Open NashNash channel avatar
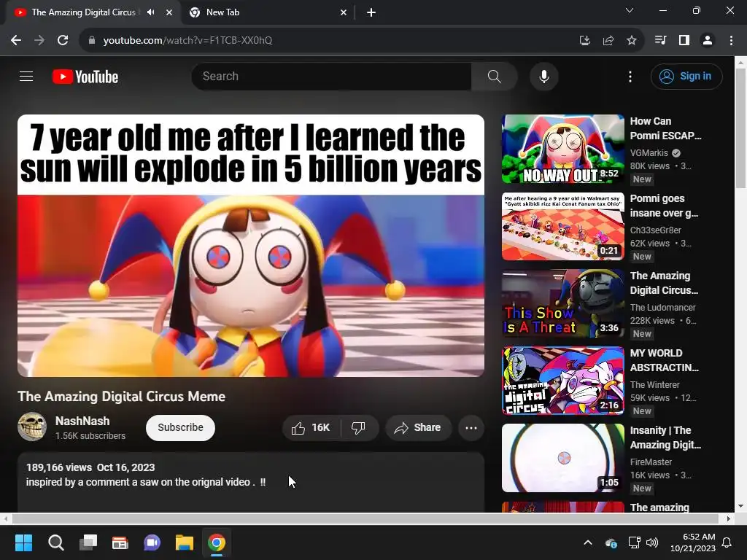747x560 pixels. click(32, 427)
